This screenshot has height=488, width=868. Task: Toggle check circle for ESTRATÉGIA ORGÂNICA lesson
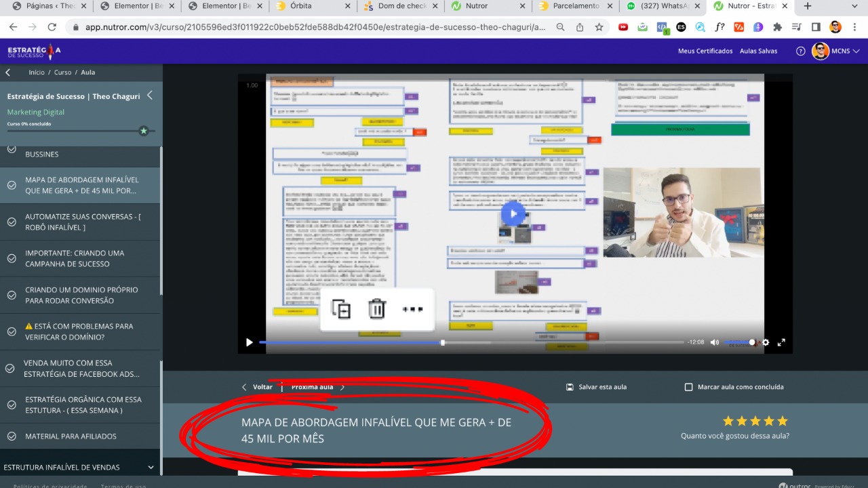coord(12,405)
